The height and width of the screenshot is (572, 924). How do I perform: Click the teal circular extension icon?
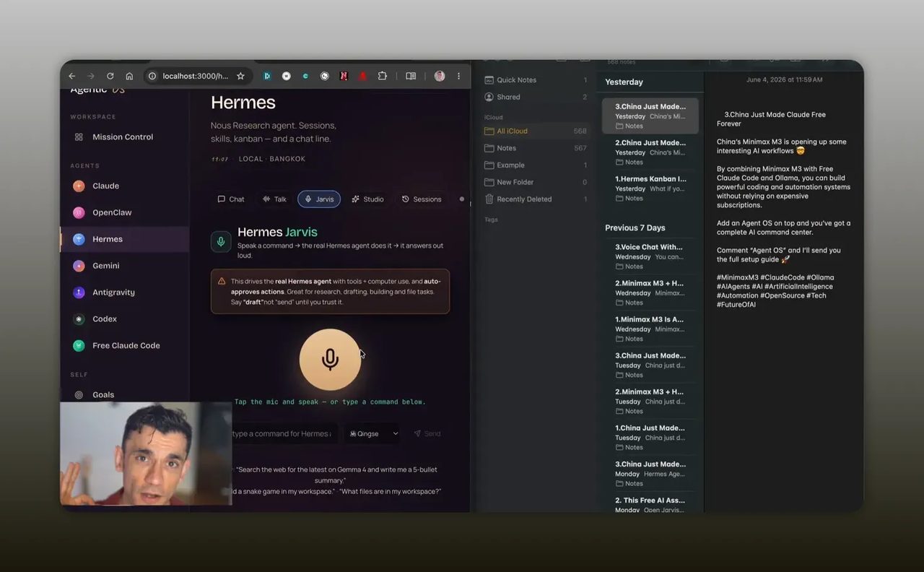(305, 76)
